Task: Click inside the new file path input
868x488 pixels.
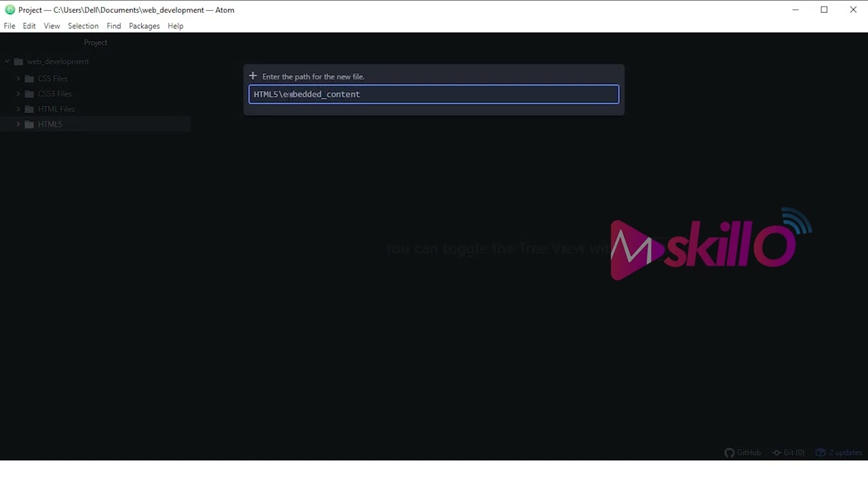Action: 434,94
